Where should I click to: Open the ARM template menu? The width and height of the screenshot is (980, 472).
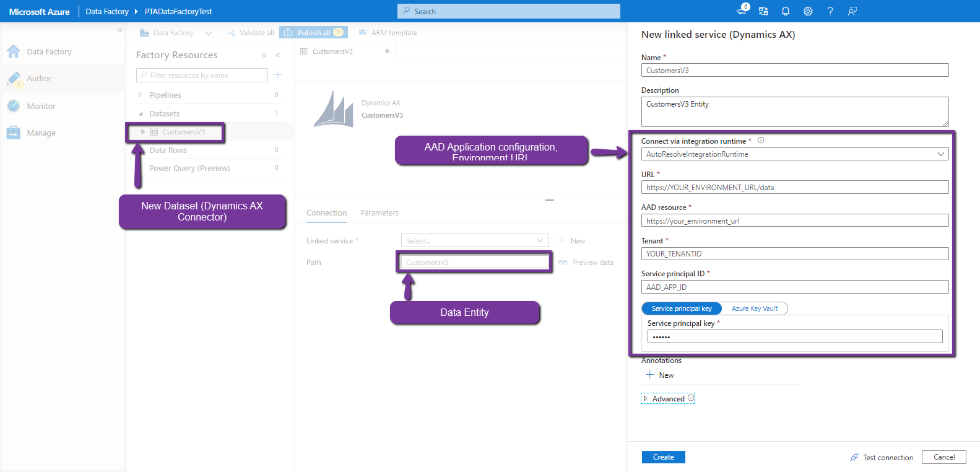coord(388,33)
